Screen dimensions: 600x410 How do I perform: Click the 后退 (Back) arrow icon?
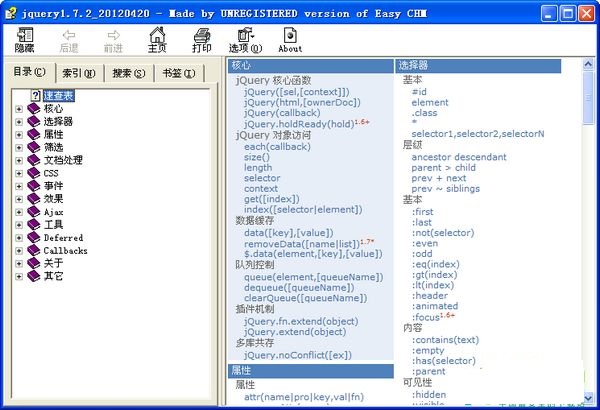click(69, 35)
